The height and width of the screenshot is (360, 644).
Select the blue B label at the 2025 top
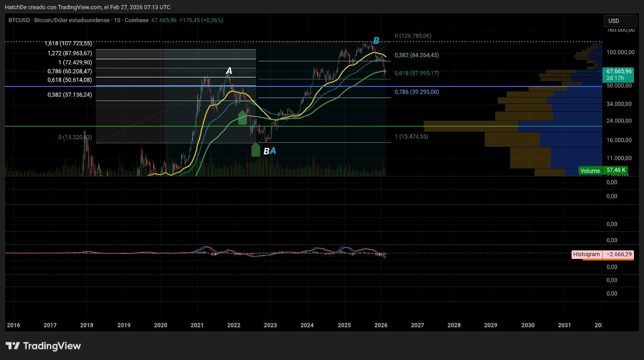point(376,41)
